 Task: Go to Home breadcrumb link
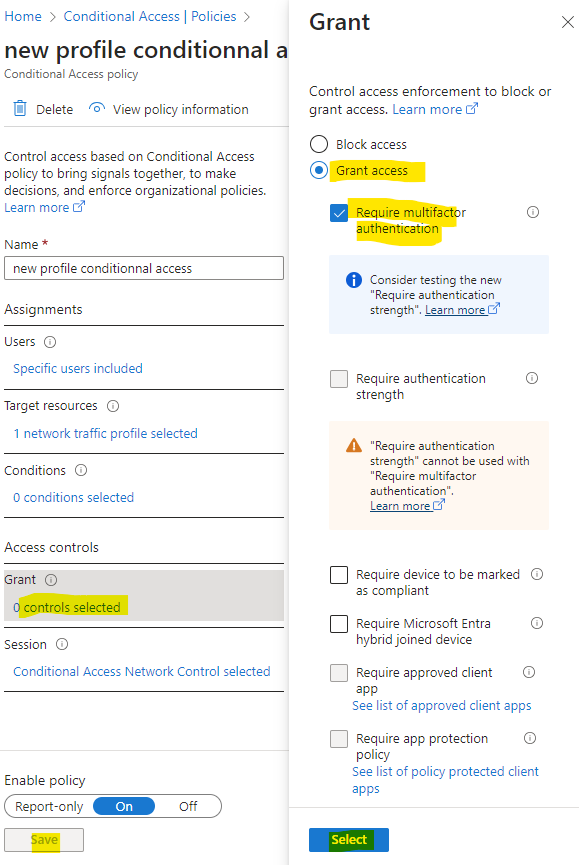(23, 17)
